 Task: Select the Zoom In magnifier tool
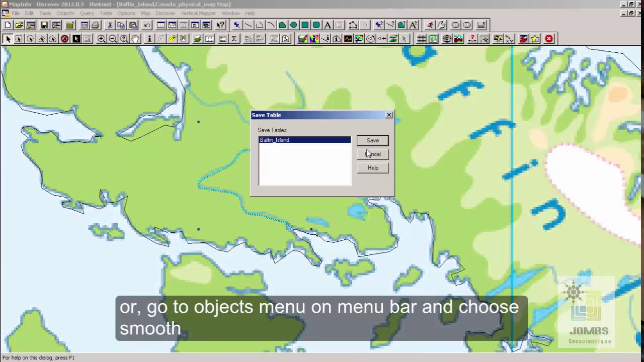click(x=101, y=39)
